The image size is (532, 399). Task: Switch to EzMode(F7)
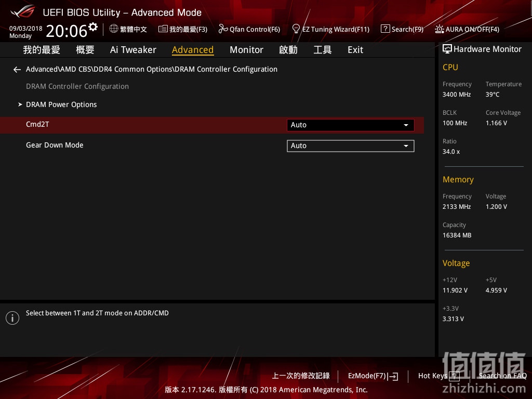(373, 376)
